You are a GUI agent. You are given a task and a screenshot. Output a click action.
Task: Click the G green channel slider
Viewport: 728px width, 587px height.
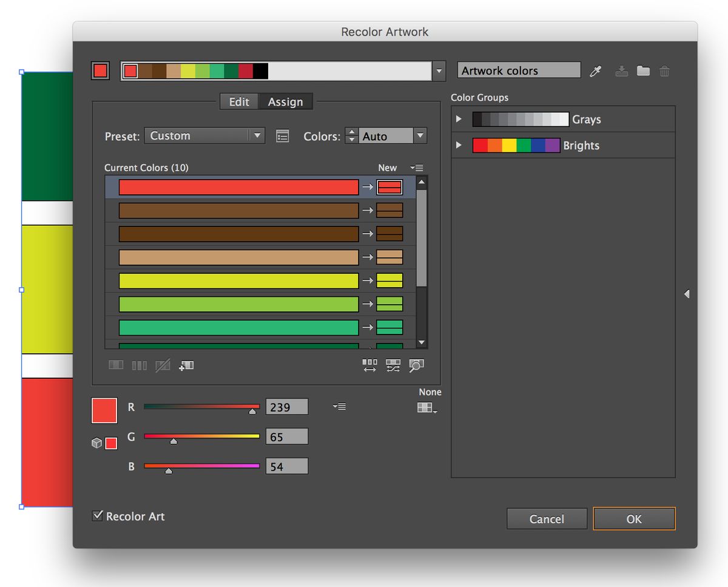[201, 436]
